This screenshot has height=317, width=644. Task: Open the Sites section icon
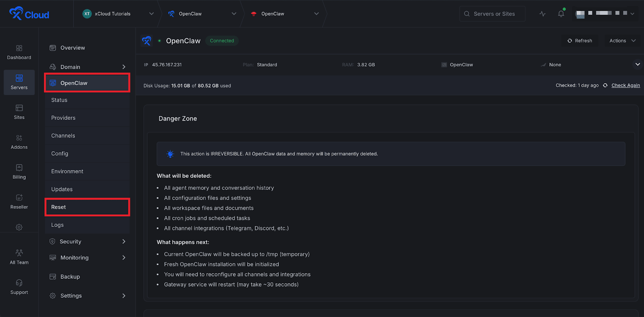[19, 112]
